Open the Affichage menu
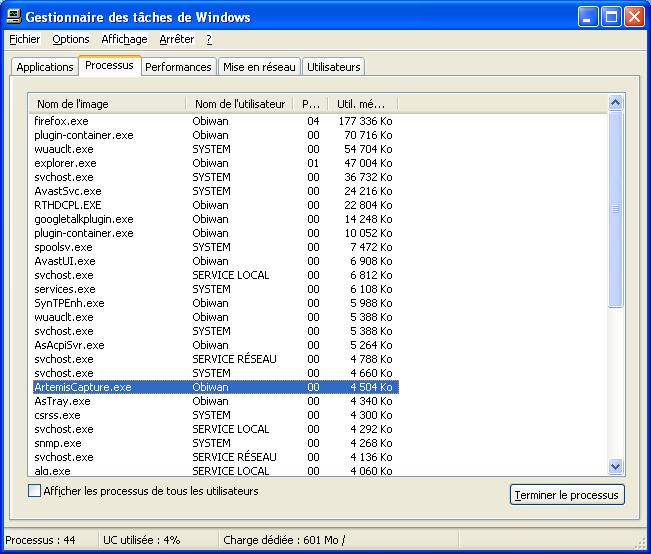Screen dimensions: 651x554 coord(124,39)
